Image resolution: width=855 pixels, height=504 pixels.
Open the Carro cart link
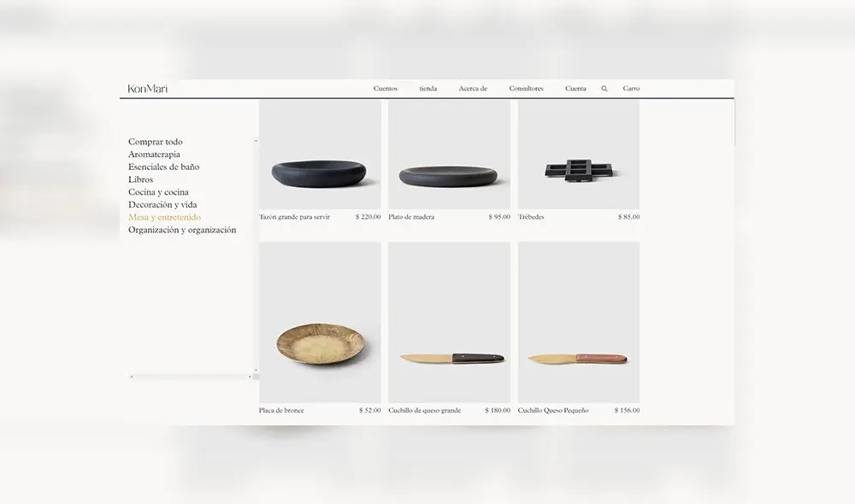pyautogui.click(x=631, y=88)
